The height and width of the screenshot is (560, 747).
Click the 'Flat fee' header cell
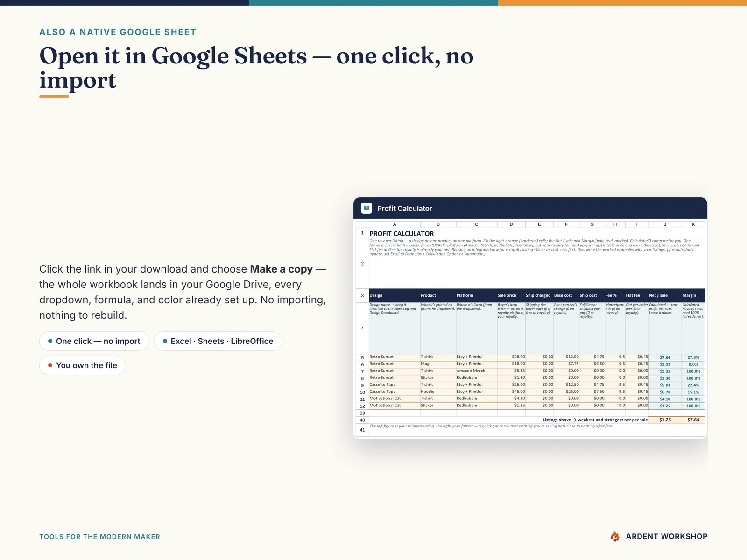[x=637, y=295]
